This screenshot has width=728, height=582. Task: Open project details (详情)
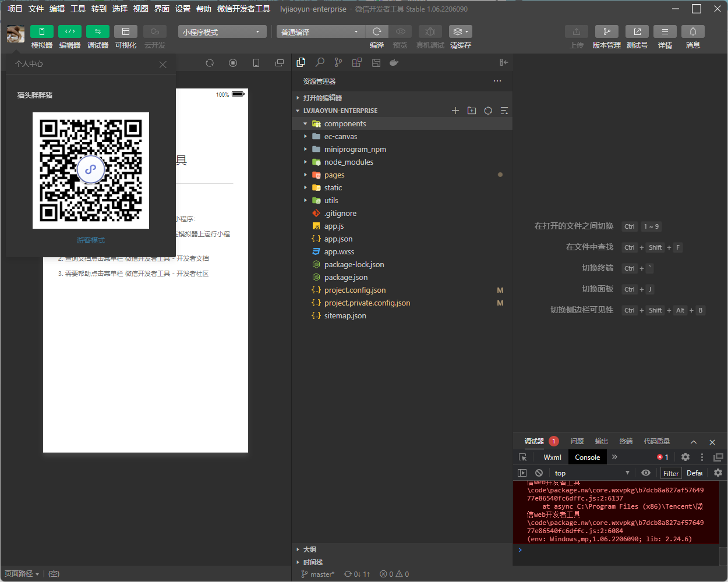(x=665, y=31)
